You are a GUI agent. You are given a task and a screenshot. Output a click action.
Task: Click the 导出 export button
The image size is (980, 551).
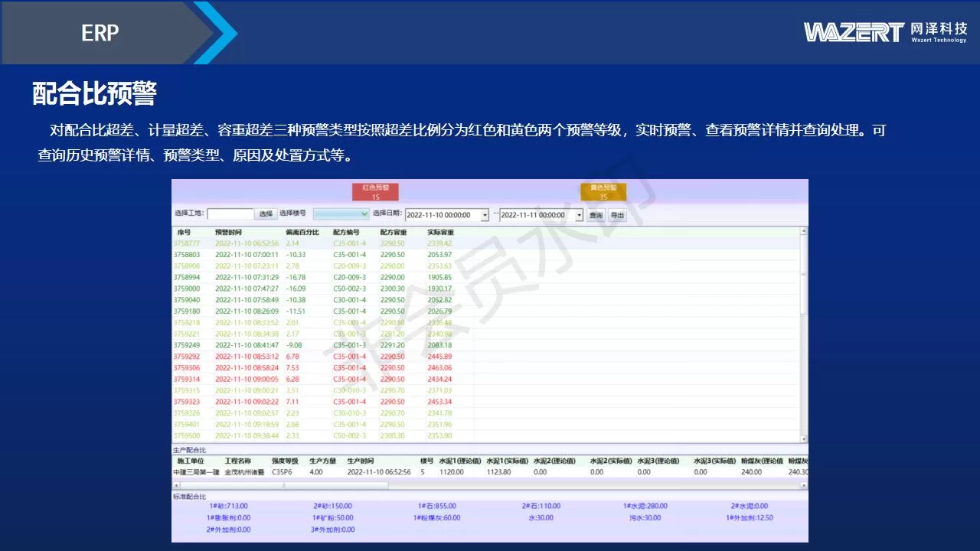pyautogui.click(x=617, y=216)
